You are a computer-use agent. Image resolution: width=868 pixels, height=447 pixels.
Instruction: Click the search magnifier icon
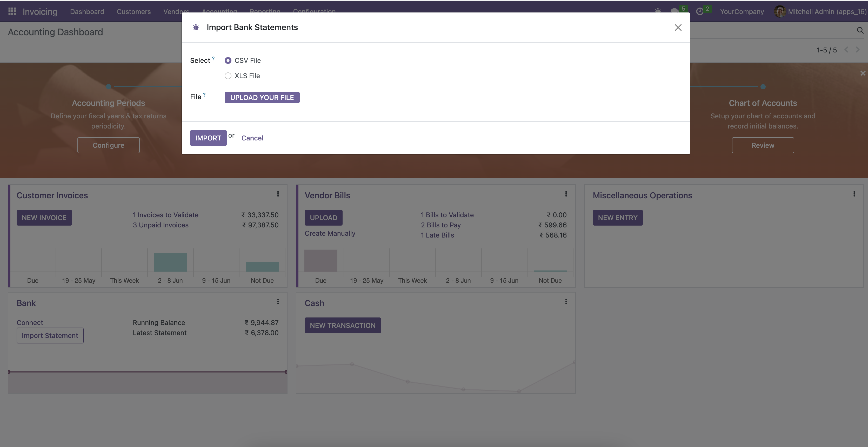(x=860, y=31)
